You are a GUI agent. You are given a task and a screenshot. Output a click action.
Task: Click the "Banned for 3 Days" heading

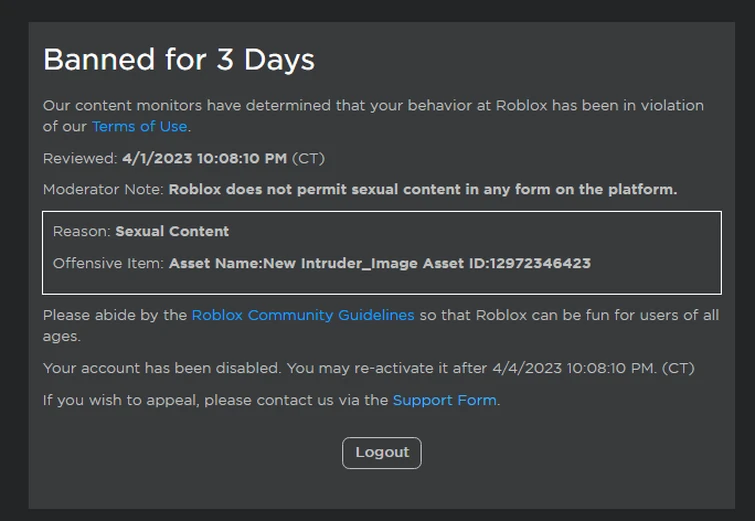[x=178, y=60]
